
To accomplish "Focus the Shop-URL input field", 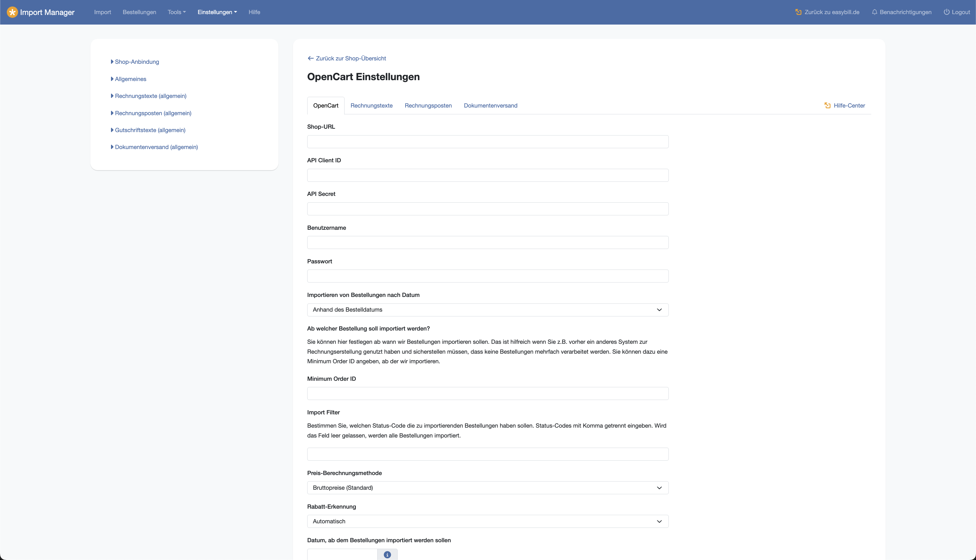I will click(487, 141).
